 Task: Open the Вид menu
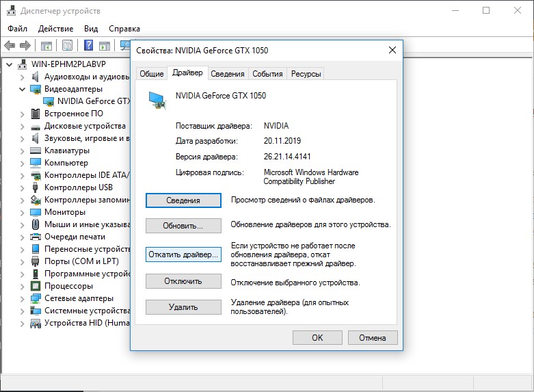click(x=91, y=29)
